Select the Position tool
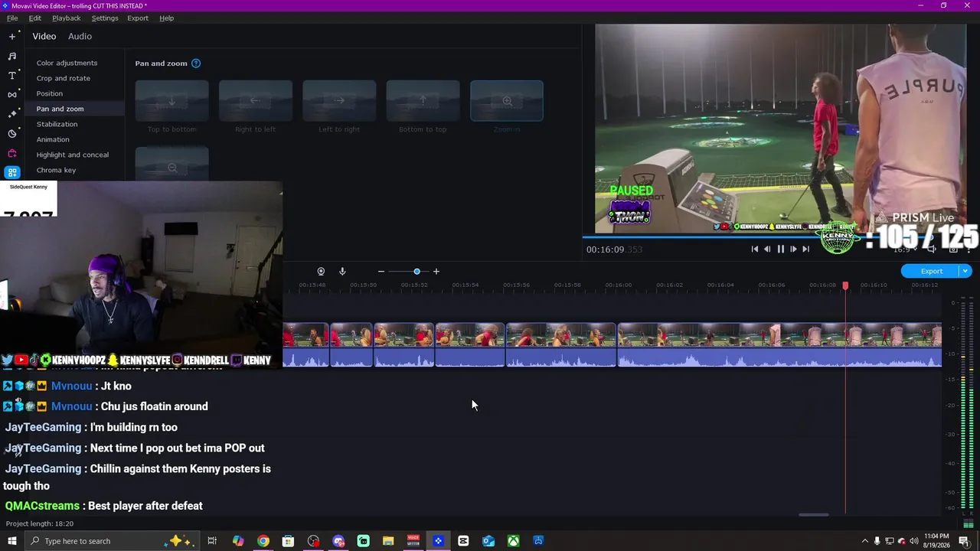Viewport: 980px width, 551px height. [50, 93]
